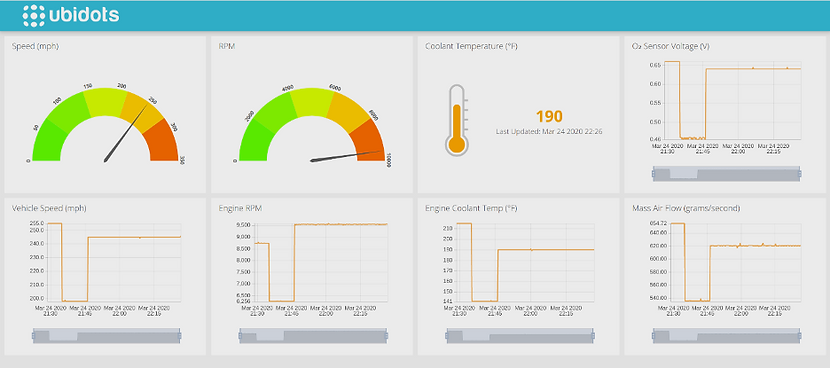Click 654.72 axis label in Mass Air Flow
The image size is (830, 368).
658,224
